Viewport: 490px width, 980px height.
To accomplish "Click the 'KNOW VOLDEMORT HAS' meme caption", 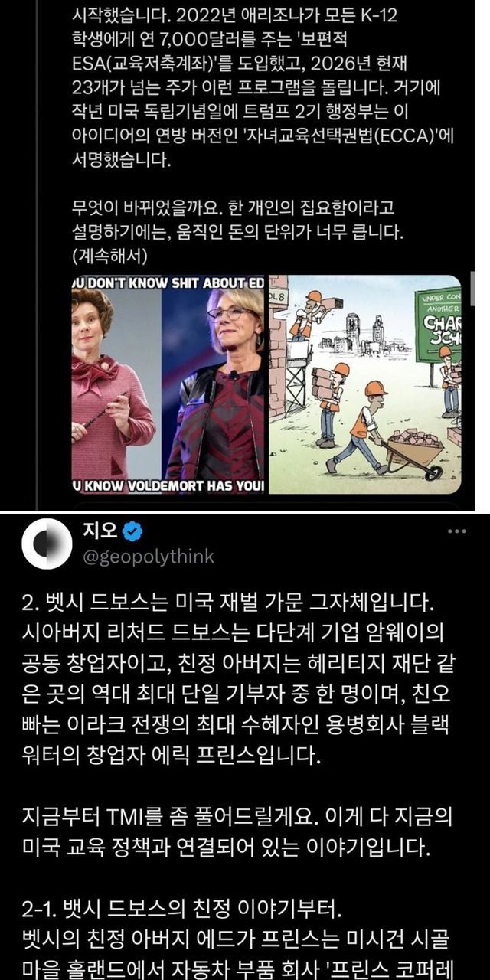I will [168, 487].
